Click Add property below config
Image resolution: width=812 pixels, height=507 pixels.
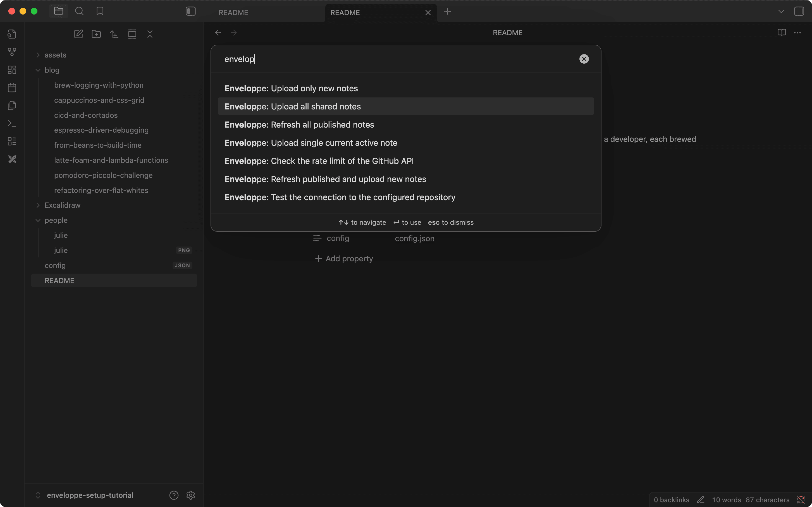tap(344, 259)
